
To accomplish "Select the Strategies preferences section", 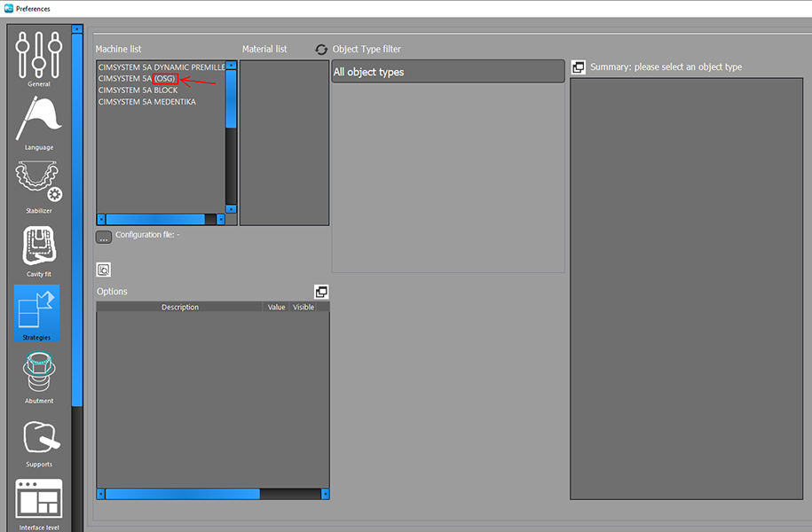I will point(36,313).
